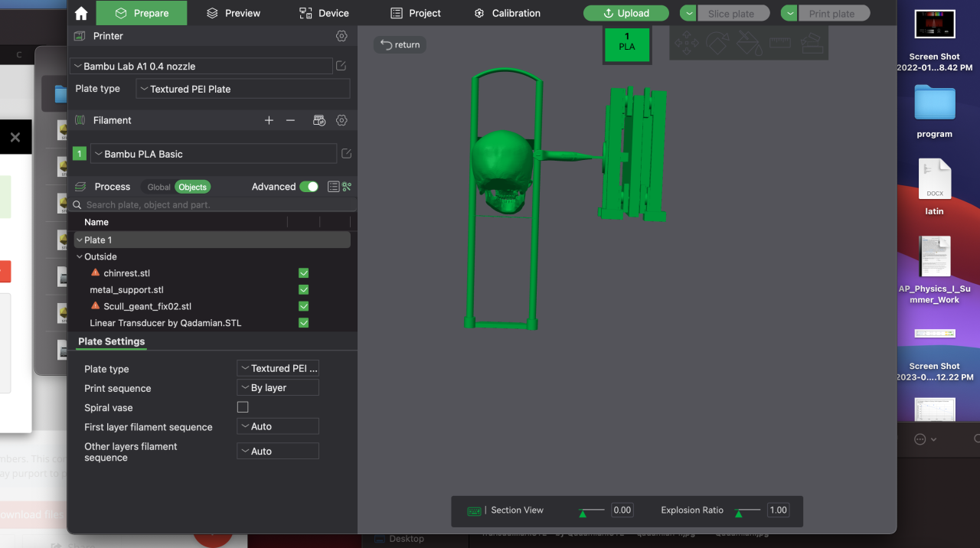
Task: Uncheck the chinrest.stl printable checkbox
Action: point(303,273)
